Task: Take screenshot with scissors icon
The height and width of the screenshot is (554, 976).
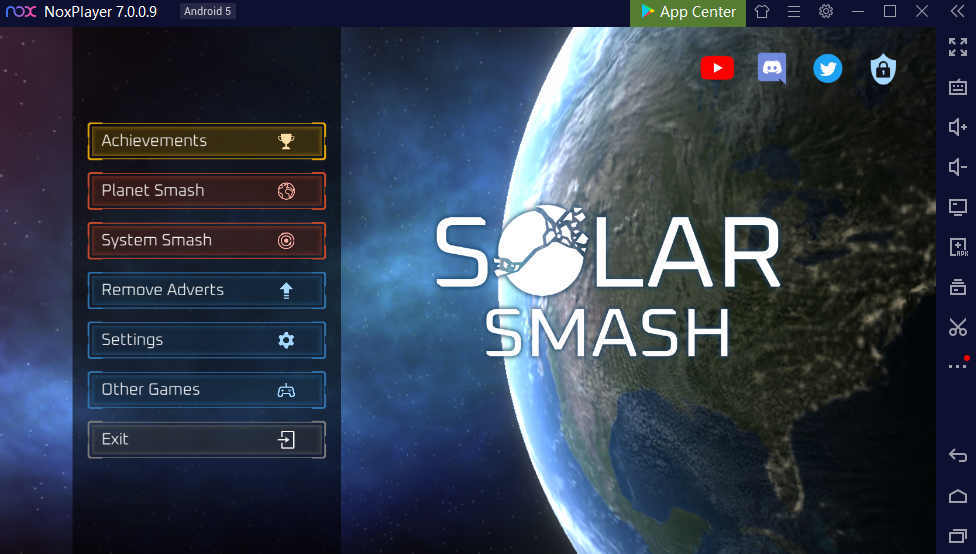Action: click(x=957, y=327)
